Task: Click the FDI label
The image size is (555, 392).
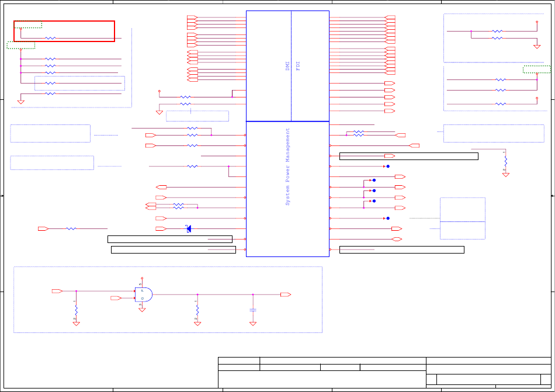Action: point(298,66)
